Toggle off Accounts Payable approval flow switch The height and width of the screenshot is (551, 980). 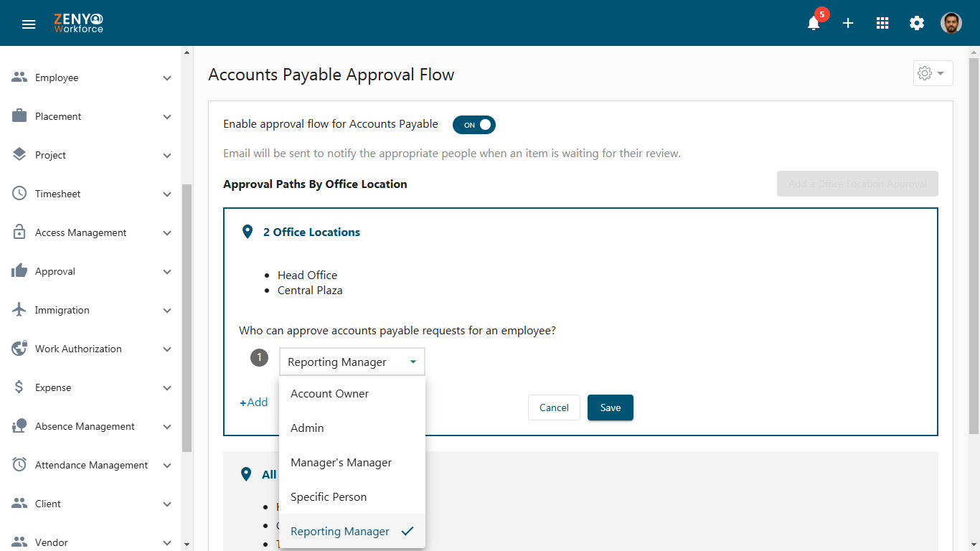(x=474, y=125)
